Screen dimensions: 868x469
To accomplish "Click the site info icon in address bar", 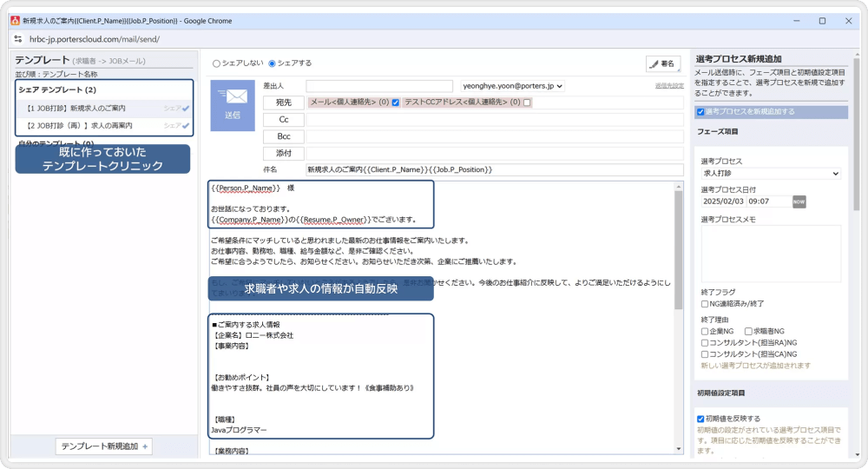I will click(18, 39).
